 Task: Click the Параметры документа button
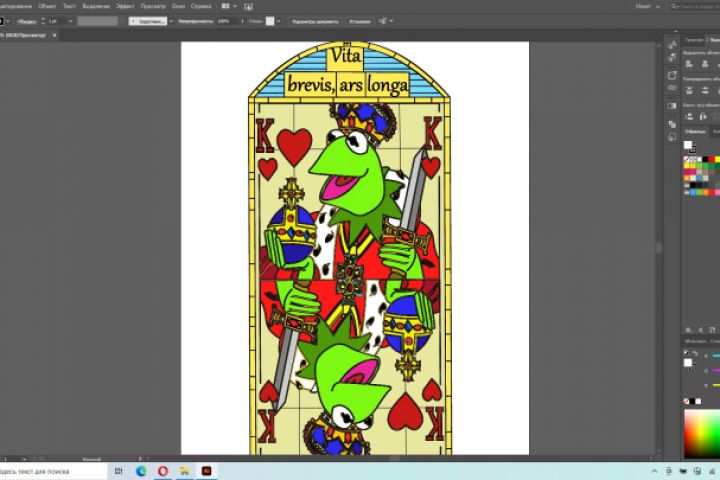[315, 21]
